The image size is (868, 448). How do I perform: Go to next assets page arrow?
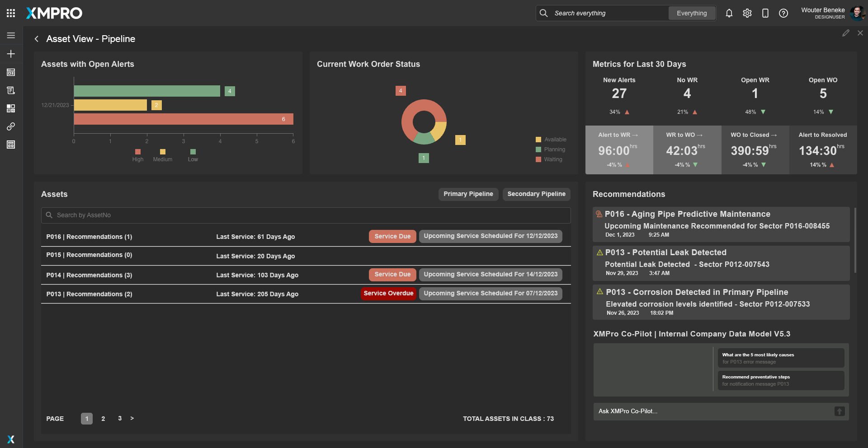(x=132, y=418)
